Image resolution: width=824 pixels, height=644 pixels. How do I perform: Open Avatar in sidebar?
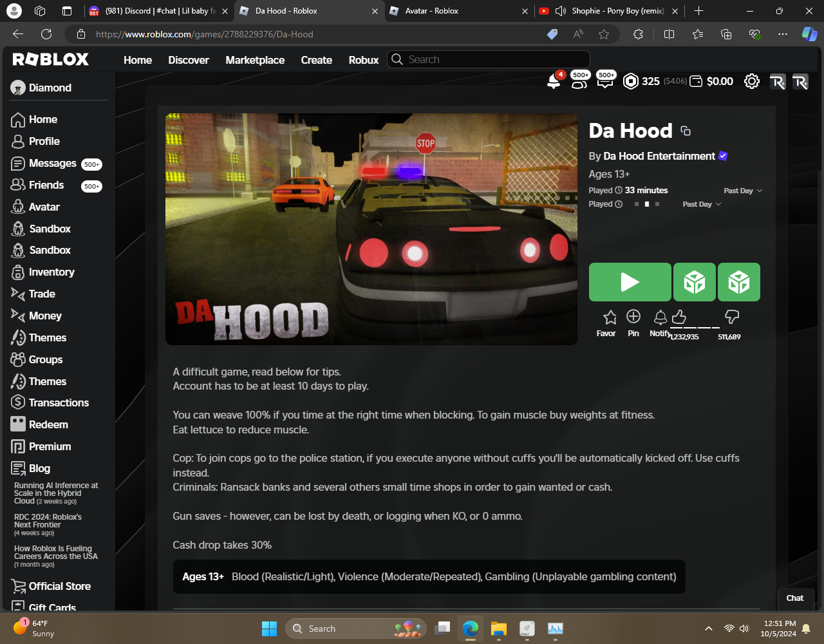click(x=35, y=207)
